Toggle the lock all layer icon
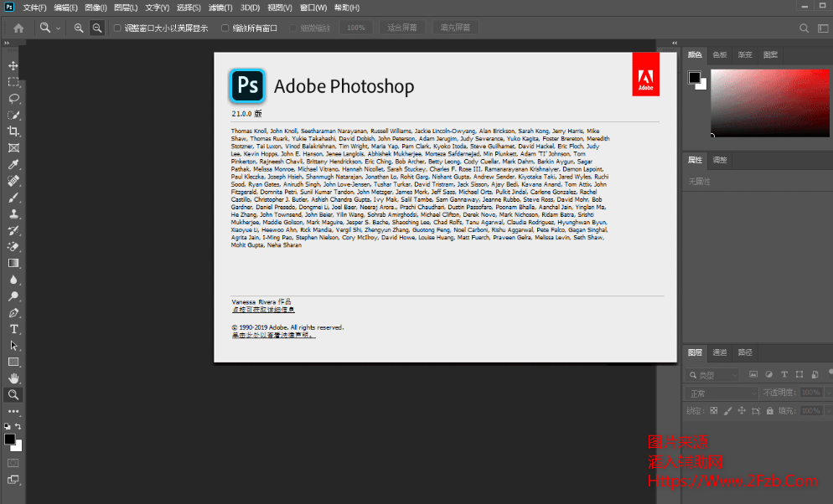 pos(768,411)
